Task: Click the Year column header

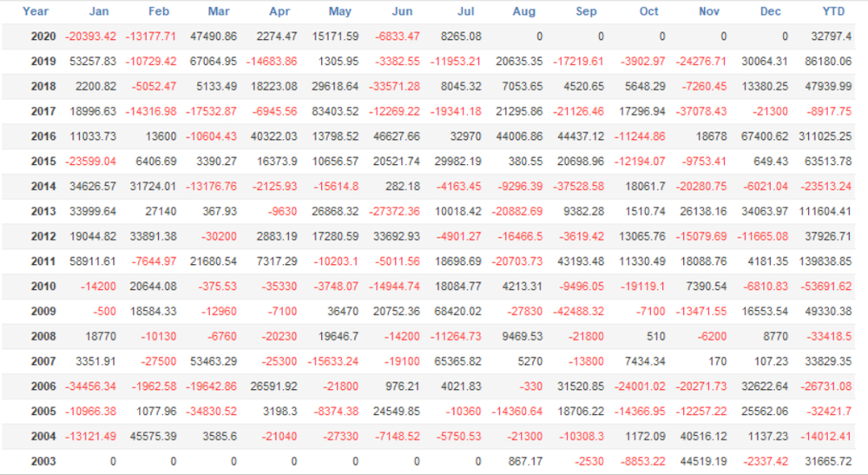Action: [36, 11]
